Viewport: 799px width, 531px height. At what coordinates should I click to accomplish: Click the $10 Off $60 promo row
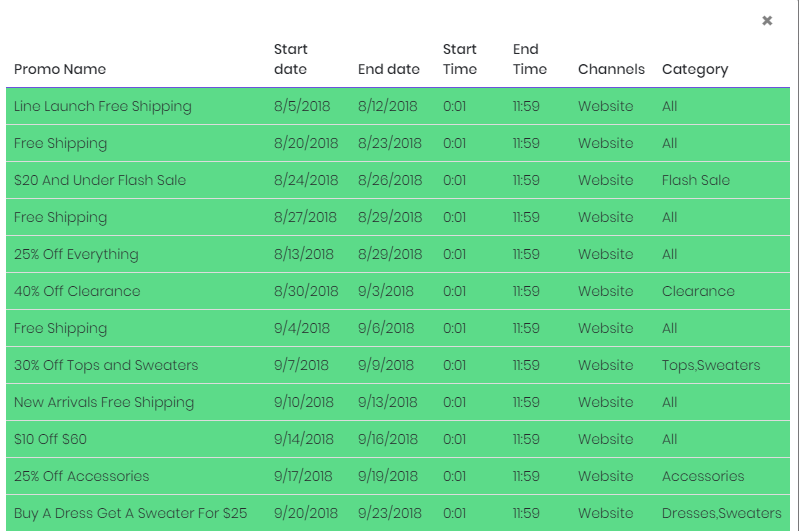click(50, 439)
